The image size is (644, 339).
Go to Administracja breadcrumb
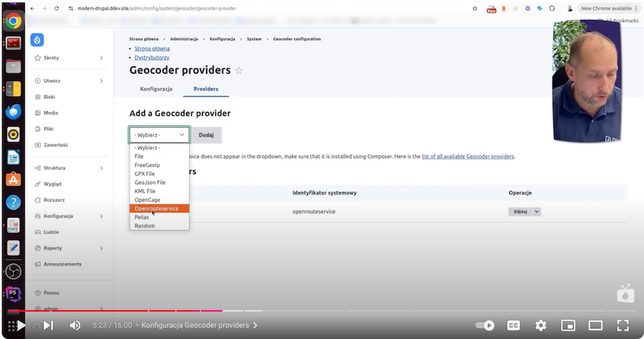[184, 39]
